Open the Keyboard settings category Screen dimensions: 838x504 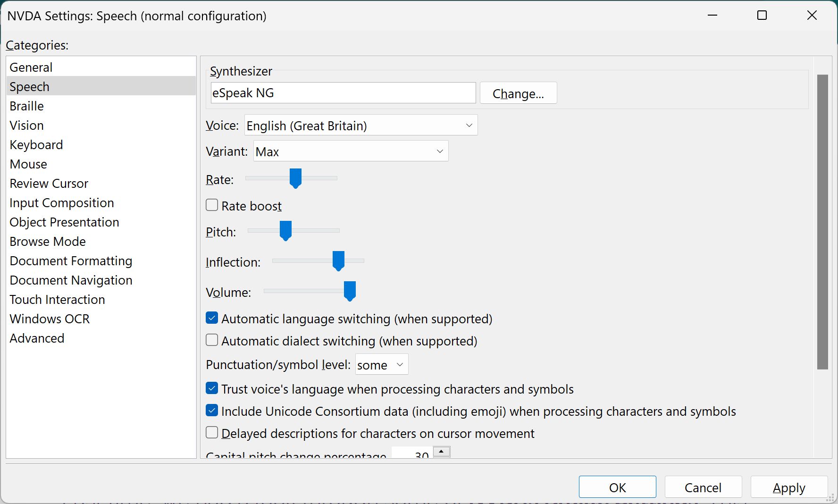36,145
